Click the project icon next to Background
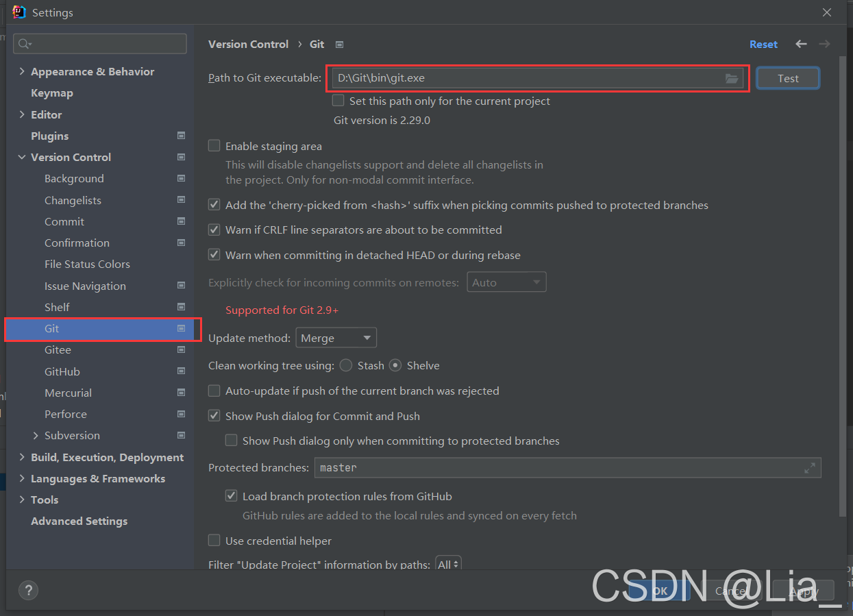This screenshot has width=853, height=616. tap(181, 178)
